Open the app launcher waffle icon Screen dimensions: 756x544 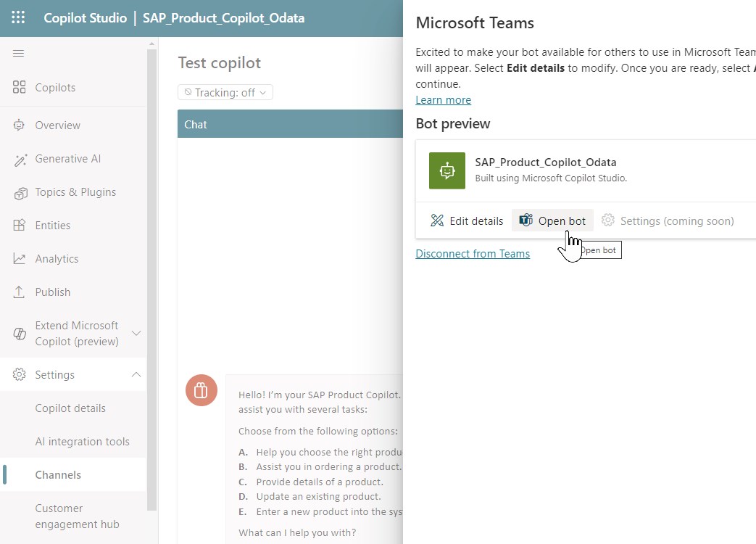click(x=18, y=18)
